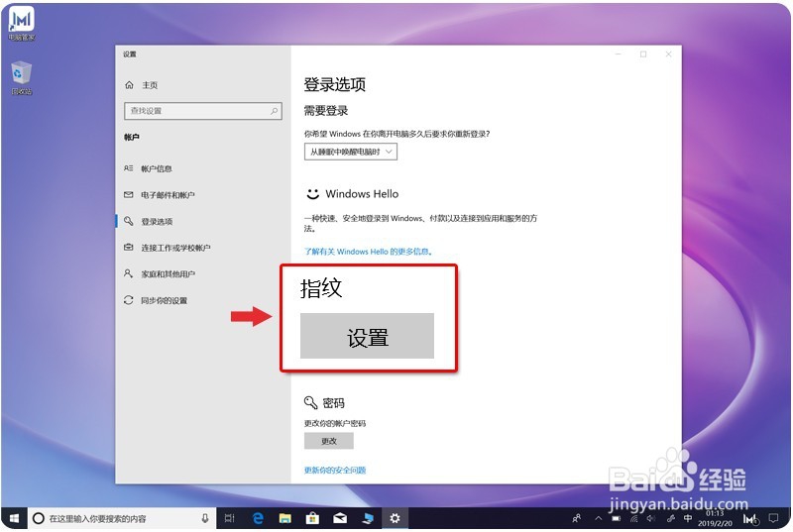Click the Cortana circle icon
This screenshot has width=793, height=532.
pyautogui.click(x=39, y=518)
